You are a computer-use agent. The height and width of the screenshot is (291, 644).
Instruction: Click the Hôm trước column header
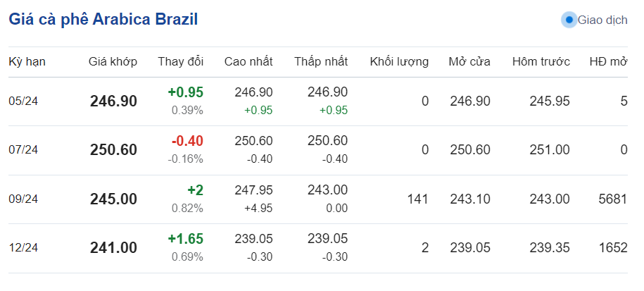click(541, 62)
